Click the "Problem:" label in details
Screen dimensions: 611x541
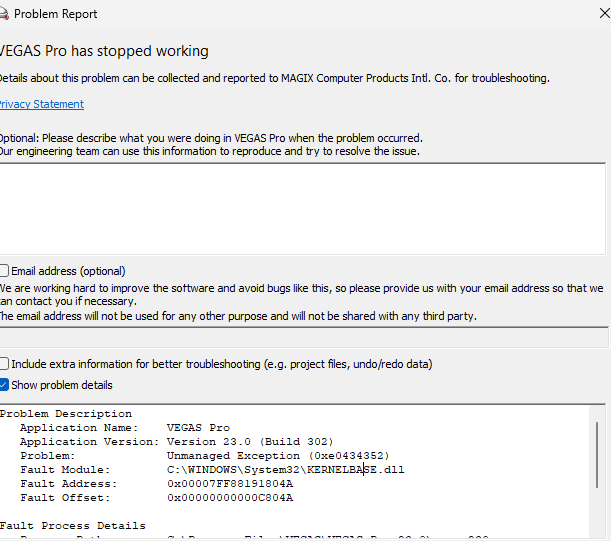tap(48, 456)
